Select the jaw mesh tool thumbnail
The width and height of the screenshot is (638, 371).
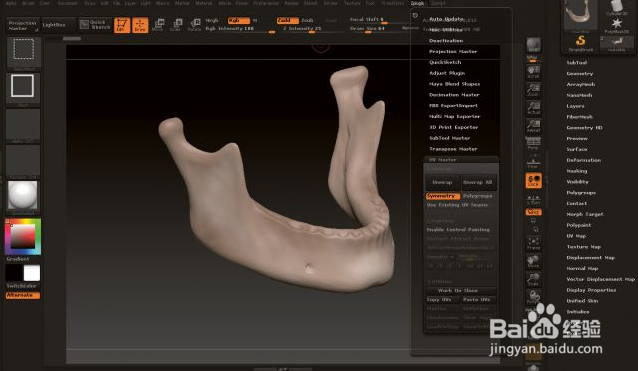click(581, 15)
